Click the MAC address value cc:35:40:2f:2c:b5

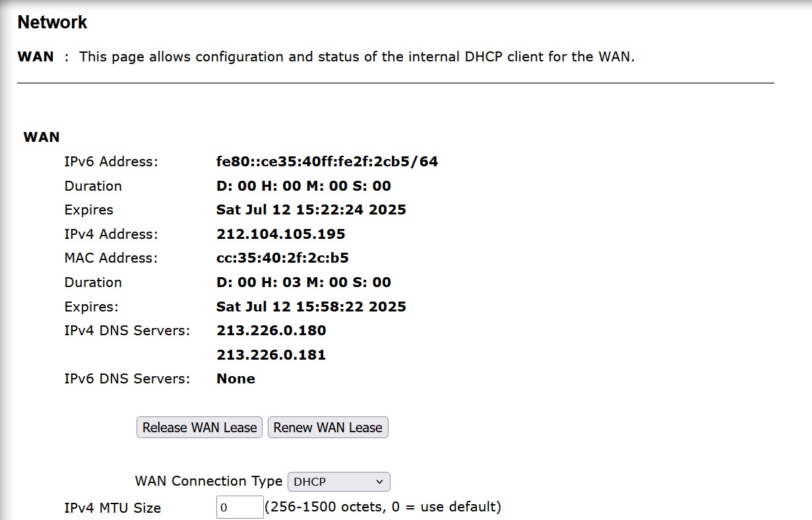tap(282, 258)
